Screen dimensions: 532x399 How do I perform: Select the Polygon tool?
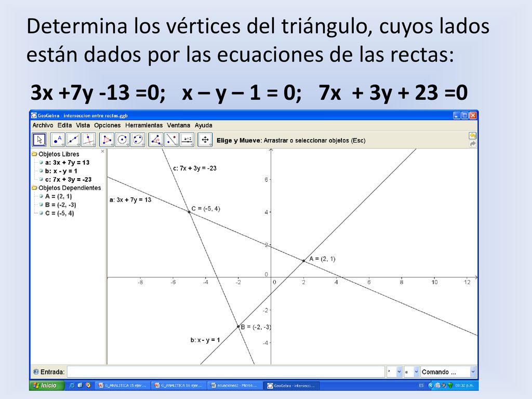click(107, 140)
